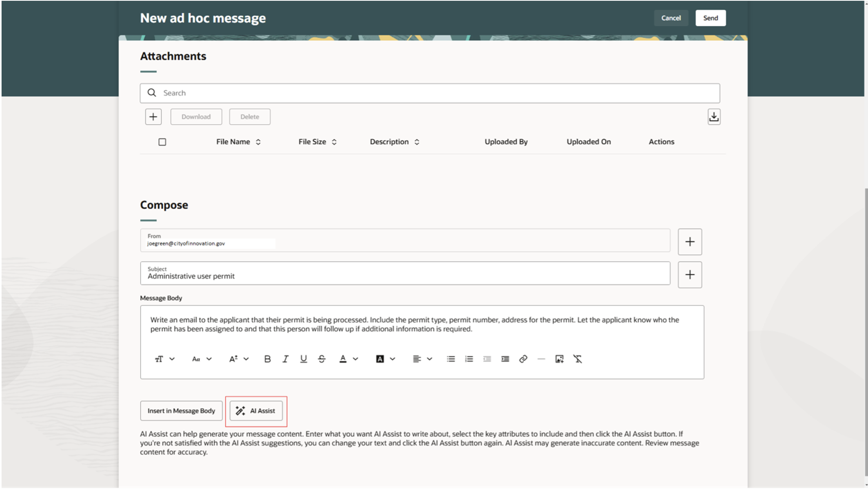
Task: Underline the selected message text
Action: click(x=303, y=359)
